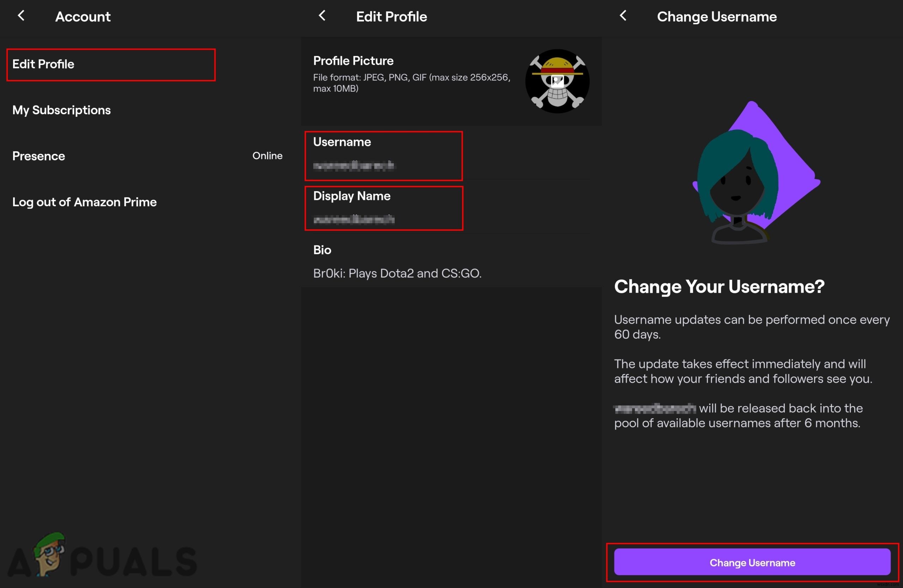The height and width of the screenshot is (588, 903).
Task: Click the One Piece skull profile picture icon
Action: tap(558, 80)
